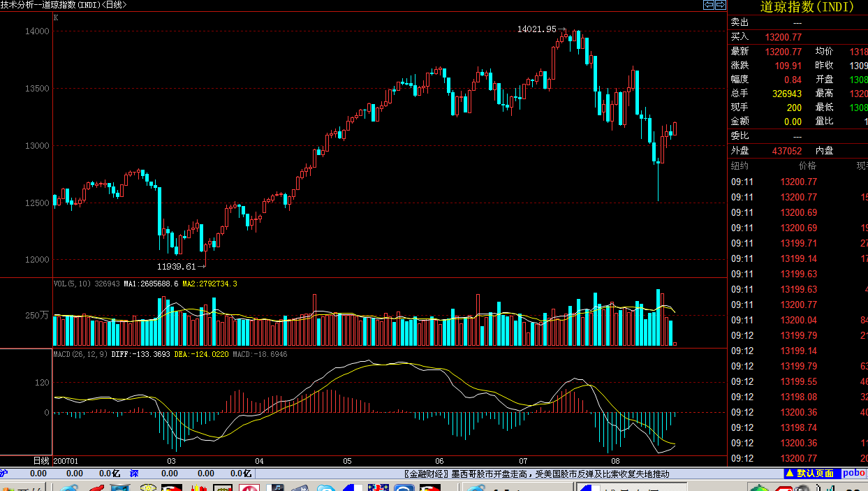
Task: Select the 14021.95 high price marker
Action: click(536, 29)
